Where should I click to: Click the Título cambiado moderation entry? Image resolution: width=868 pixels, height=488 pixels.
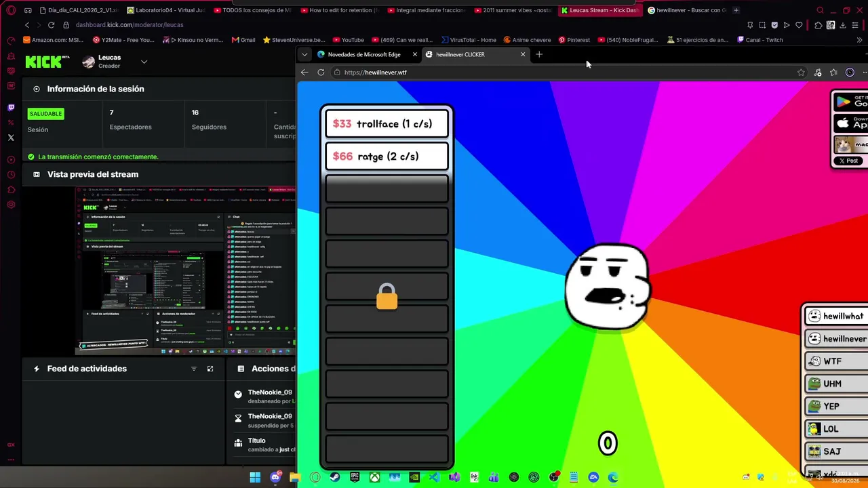click(x=264, y=445)
